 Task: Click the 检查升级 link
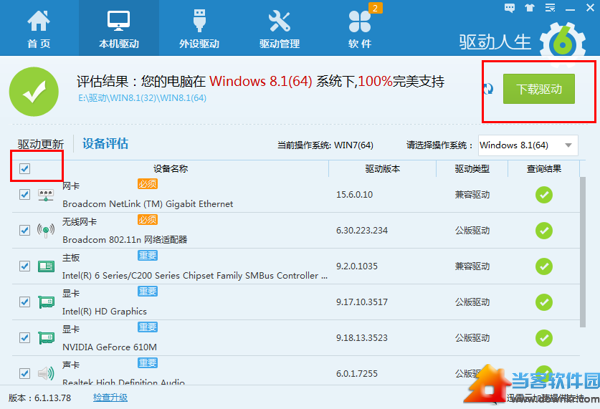(110, 398)
